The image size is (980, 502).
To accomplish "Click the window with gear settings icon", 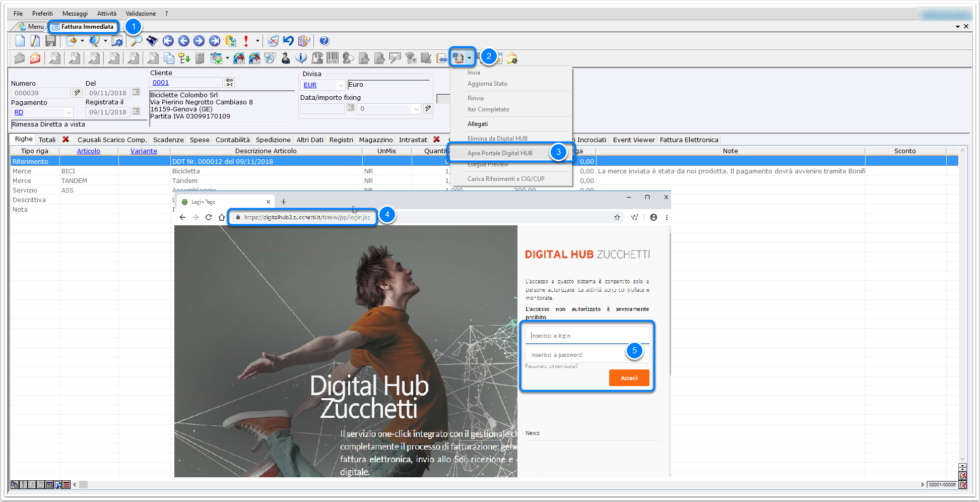I will click(x=117, y=41).
